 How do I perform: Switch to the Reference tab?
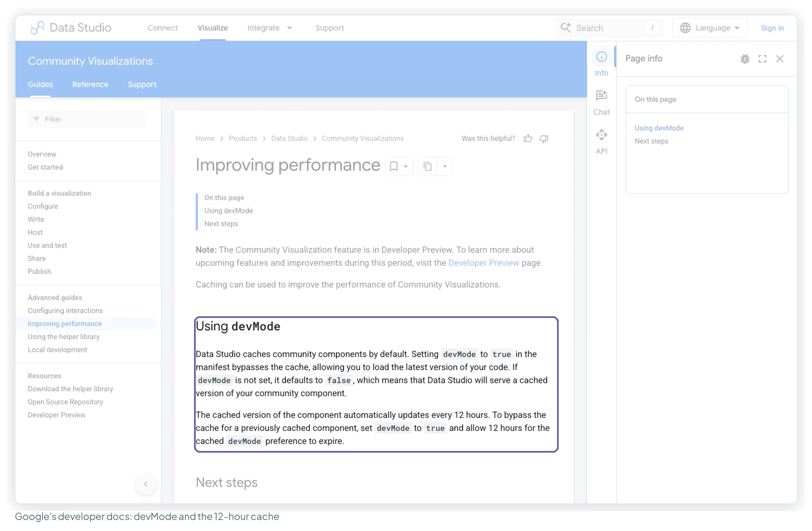(90, 84)
